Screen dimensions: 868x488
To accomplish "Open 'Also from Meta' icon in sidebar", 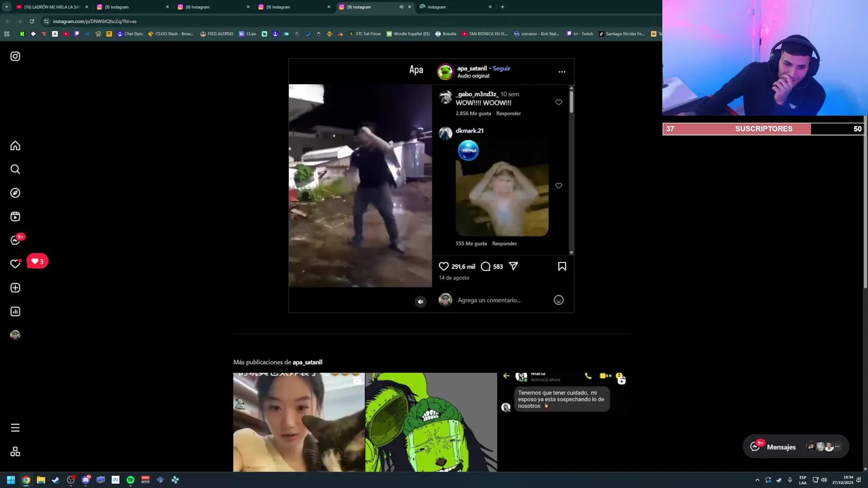I will [15, 452].
